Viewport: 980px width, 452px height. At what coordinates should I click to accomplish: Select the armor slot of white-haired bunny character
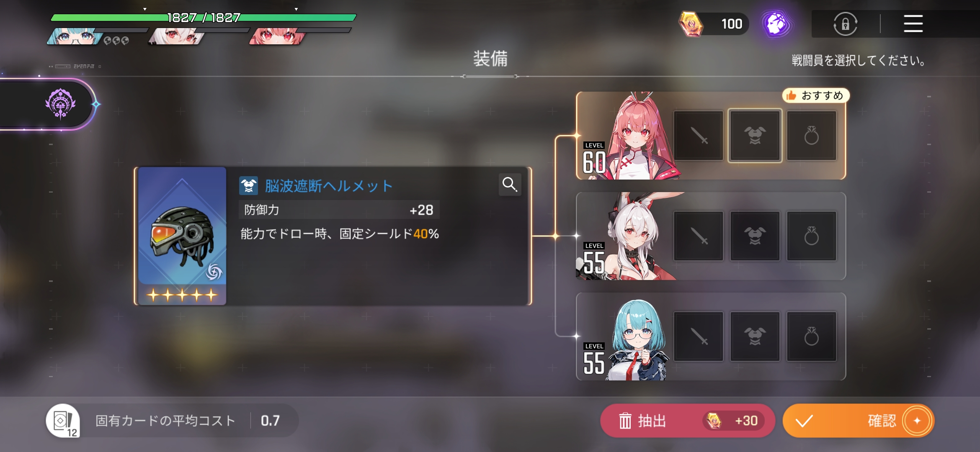(x=755, y=236)
